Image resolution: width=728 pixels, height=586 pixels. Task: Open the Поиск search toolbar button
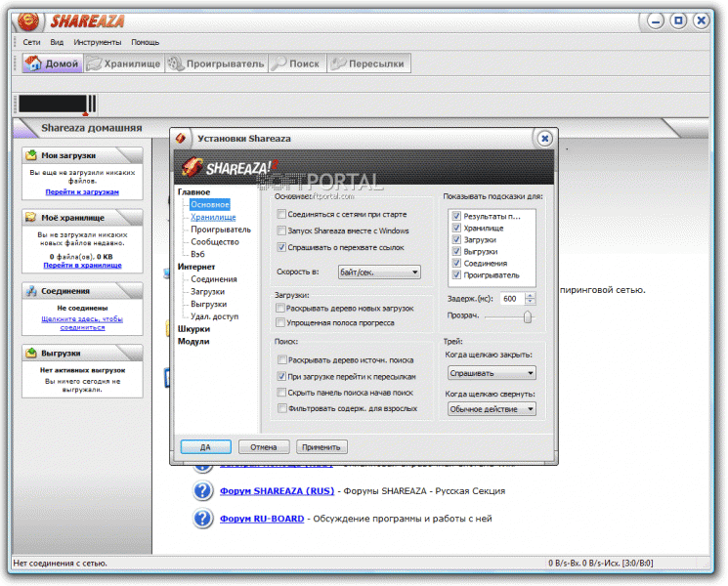pos(297,63)
